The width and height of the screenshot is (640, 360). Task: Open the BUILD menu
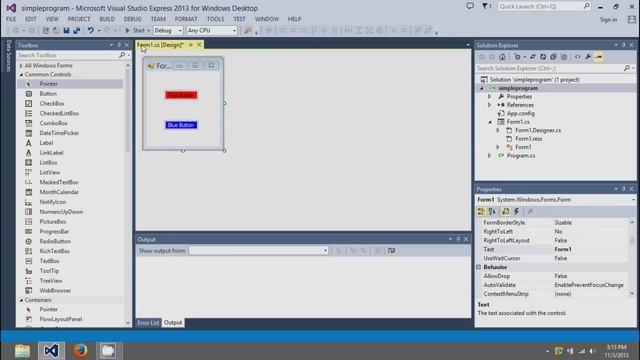(107, 19)
